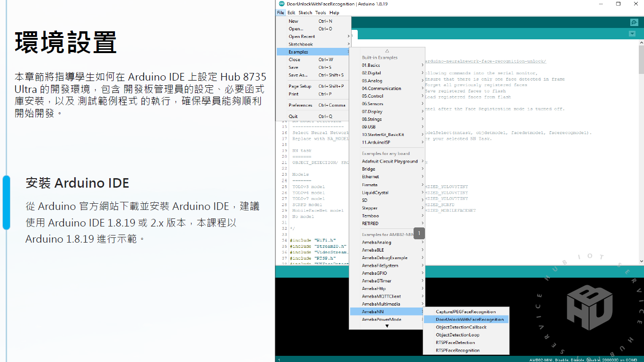Screen dimensions: 644x362
Task: Select 11.ArduinoISP examples entry
Action: pos(387,142)
